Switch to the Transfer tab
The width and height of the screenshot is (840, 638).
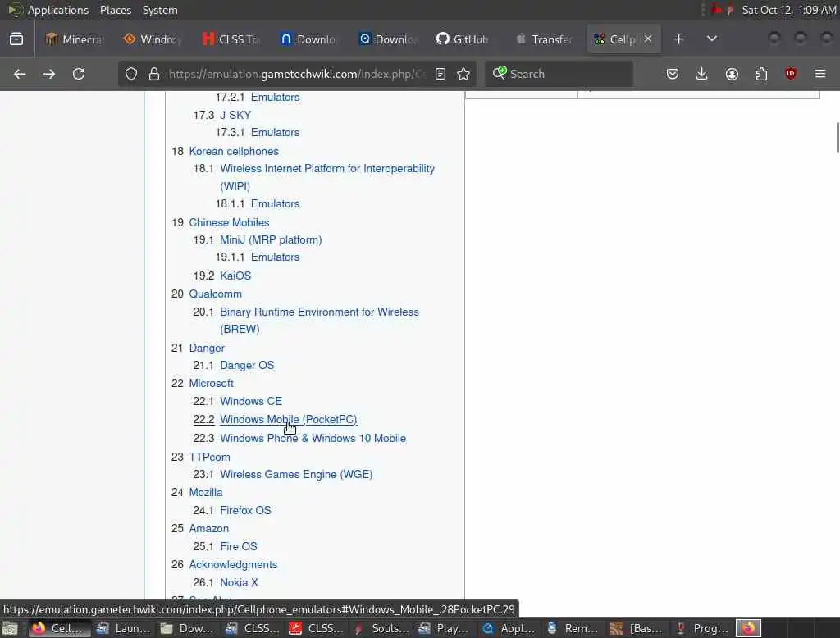[544, 39]
